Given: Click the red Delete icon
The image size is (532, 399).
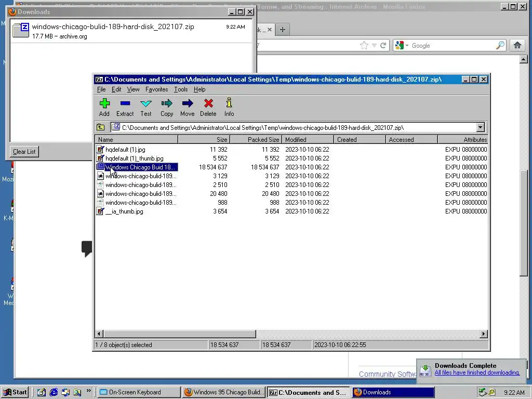Looking at the screenshot, I should tap(208, 107).
